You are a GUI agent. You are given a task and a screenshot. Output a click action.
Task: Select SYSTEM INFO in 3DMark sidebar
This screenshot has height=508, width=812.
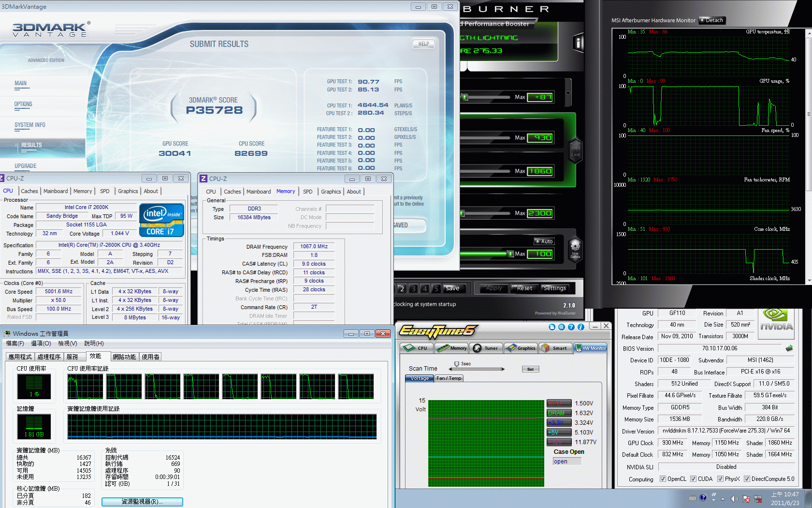[30, 125]
